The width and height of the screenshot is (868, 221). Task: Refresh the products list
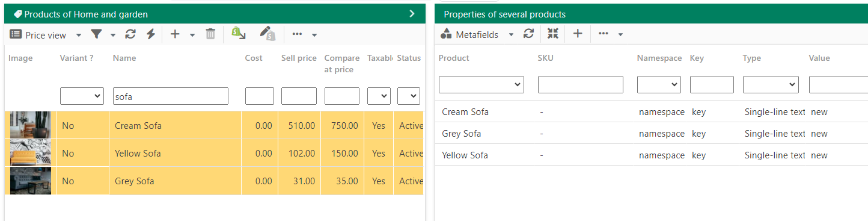(x=130, y=35)
